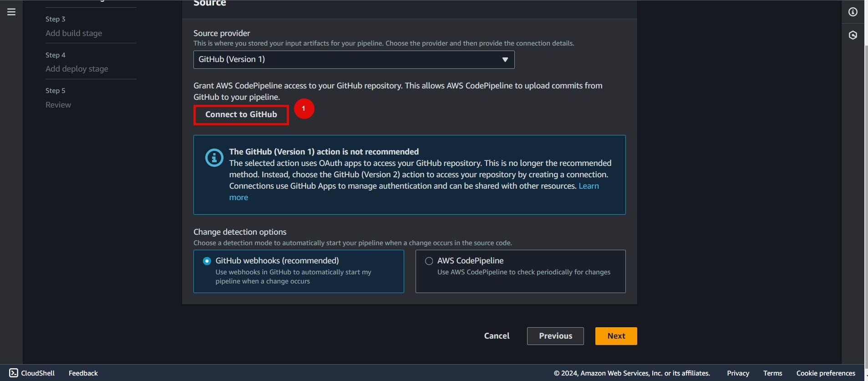Image resolution: width=868 pixels, height=381 pixels.
Task: Click the 'Change detection options' heading
Action: (240, 232)
